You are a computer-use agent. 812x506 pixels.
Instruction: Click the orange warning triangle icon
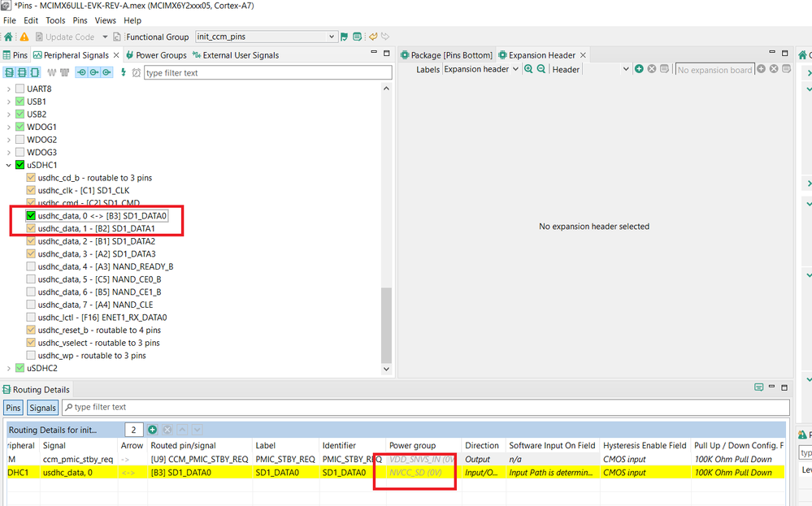[x=24, y=37]
